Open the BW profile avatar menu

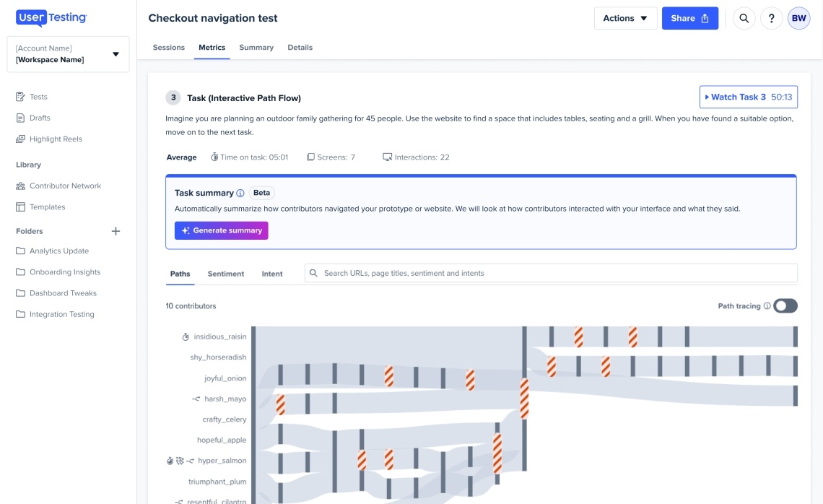(x=798, y=18)
